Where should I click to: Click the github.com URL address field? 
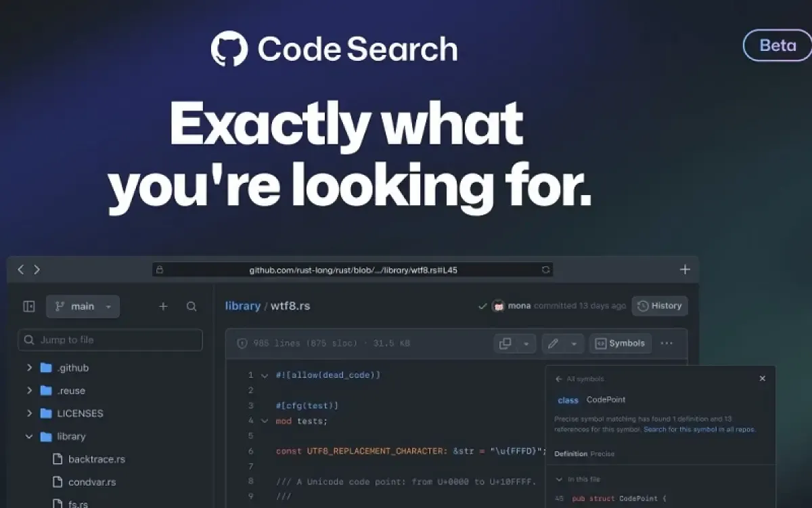[x=353, y=270]
